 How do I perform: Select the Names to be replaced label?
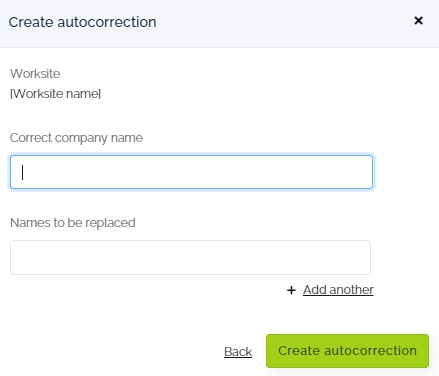pos(73,223)
